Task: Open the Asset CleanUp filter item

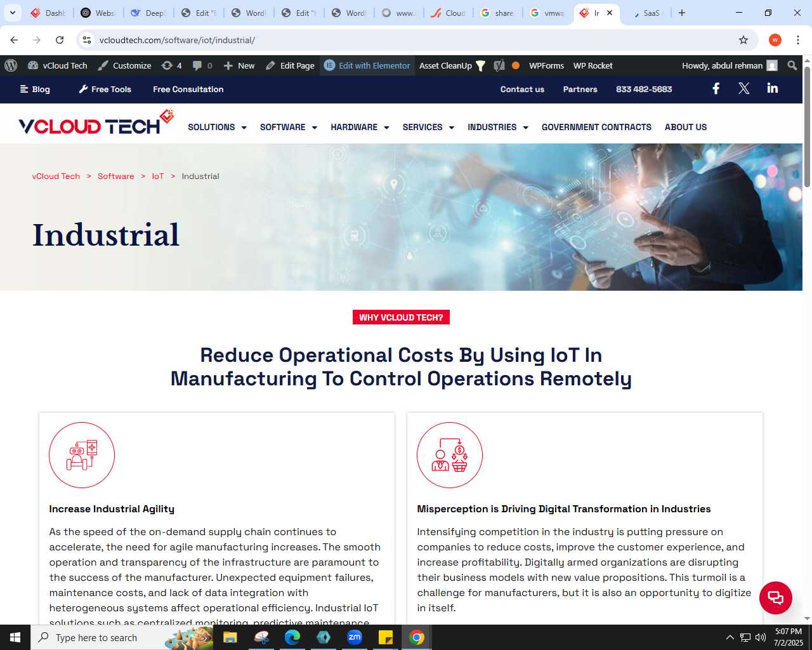Action: click(452, 65)
